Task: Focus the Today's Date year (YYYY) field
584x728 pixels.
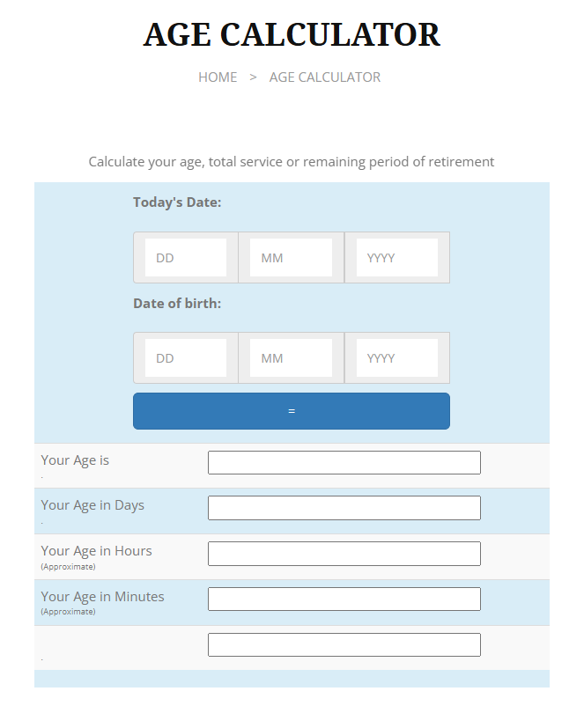Action: (x=397, y=258)
